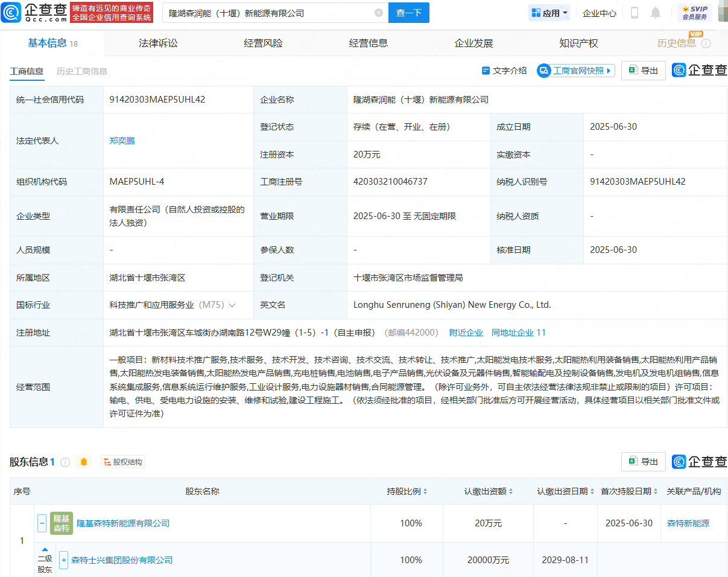Click the 企查查 logo beside 股东信息 导出
The width and height of the screenshot is (728, 577).
pyautogui.click(x=700, y=462)
